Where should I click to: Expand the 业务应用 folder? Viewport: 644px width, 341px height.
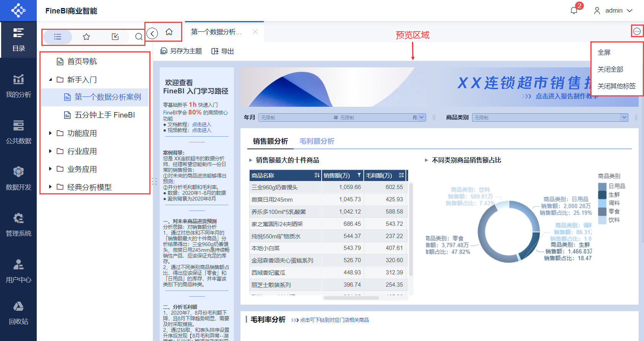(50, 169)
